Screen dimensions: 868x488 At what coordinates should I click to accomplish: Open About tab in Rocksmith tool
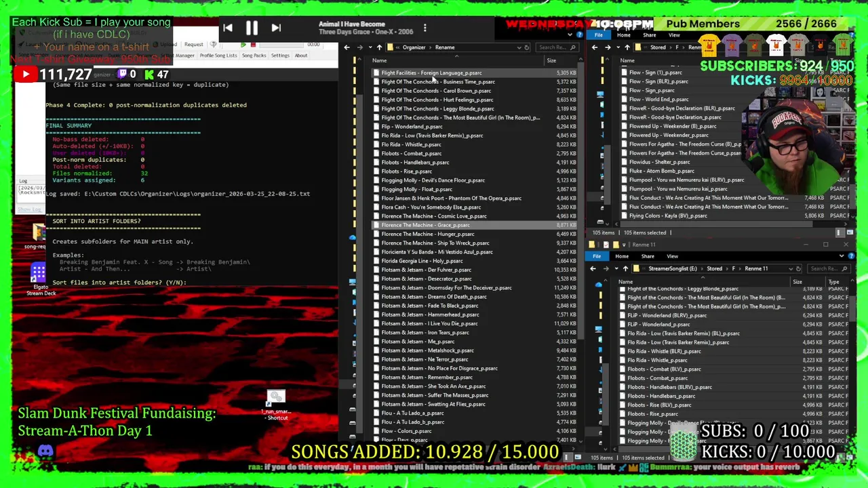click(x=301, y=56)
